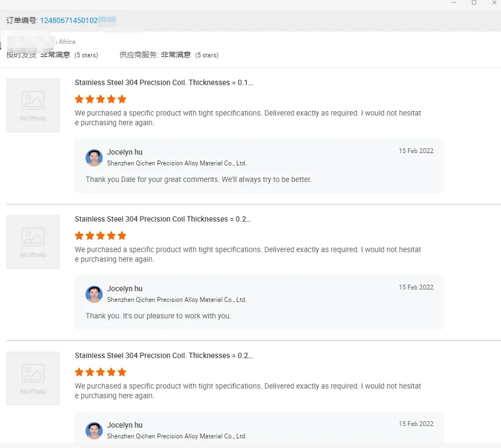The image size is (501, 448).
Task: Click Jocelyn hu's avatar in first reply
Action: pyautogui.click(x=94, y=157)
